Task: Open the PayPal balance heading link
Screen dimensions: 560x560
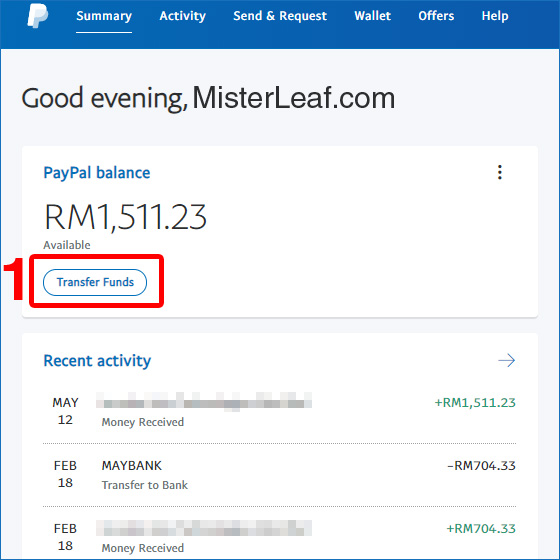Action: point(97,173)
